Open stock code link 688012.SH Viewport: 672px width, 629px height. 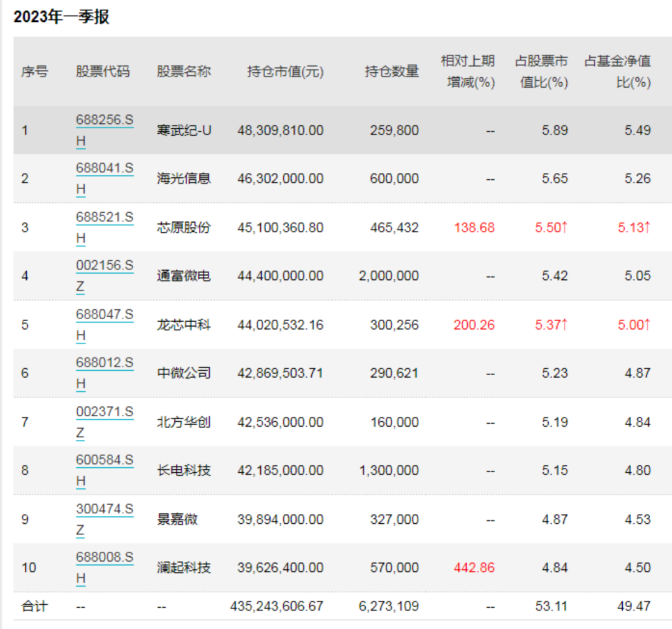105,373
